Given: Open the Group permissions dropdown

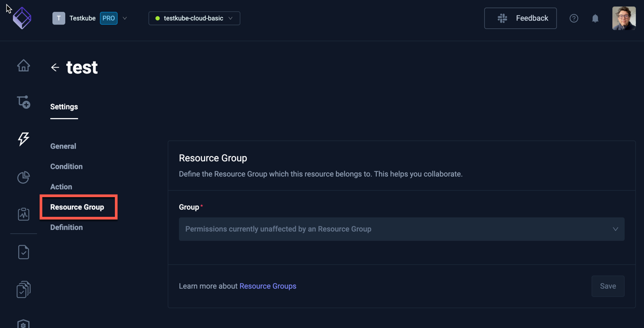Looking at the screenshot, I should click(402, 229).
